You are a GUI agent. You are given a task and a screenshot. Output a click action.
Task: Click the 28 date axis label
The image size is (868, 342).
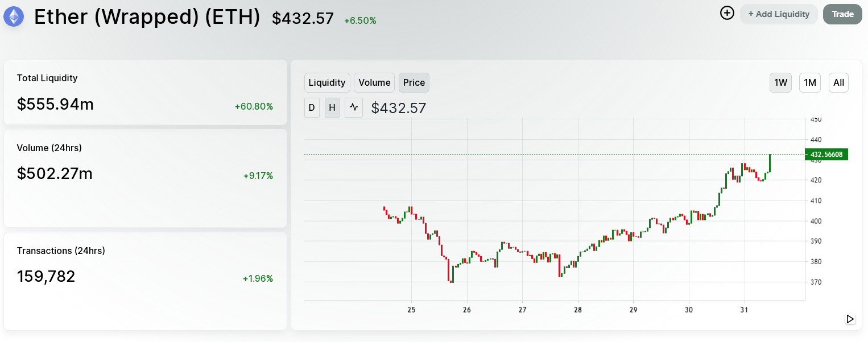(577, 310)
